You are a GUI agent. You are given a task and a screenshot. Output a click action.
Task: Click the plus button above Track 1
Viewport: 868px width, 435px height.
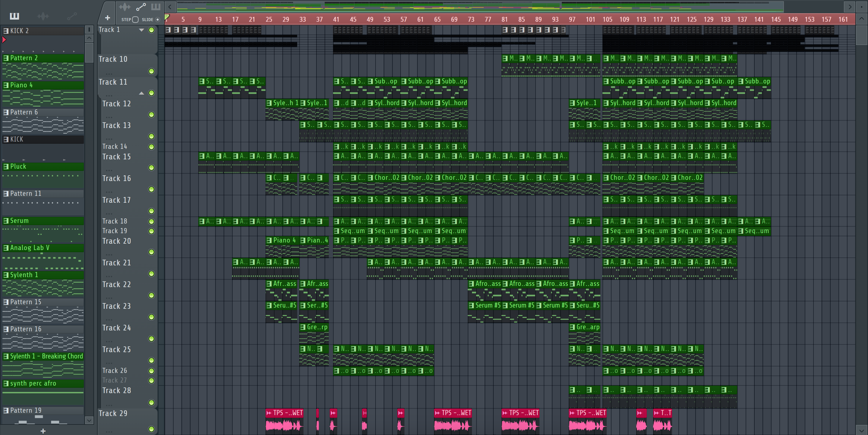[108, 18]
